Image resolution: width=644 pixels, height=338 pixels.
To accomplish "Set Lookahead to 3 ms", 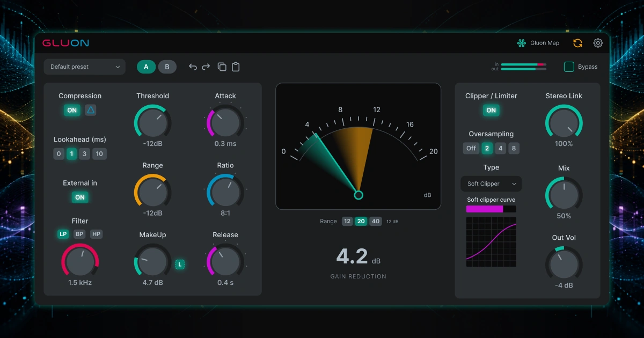I will (x=84, y=154).
